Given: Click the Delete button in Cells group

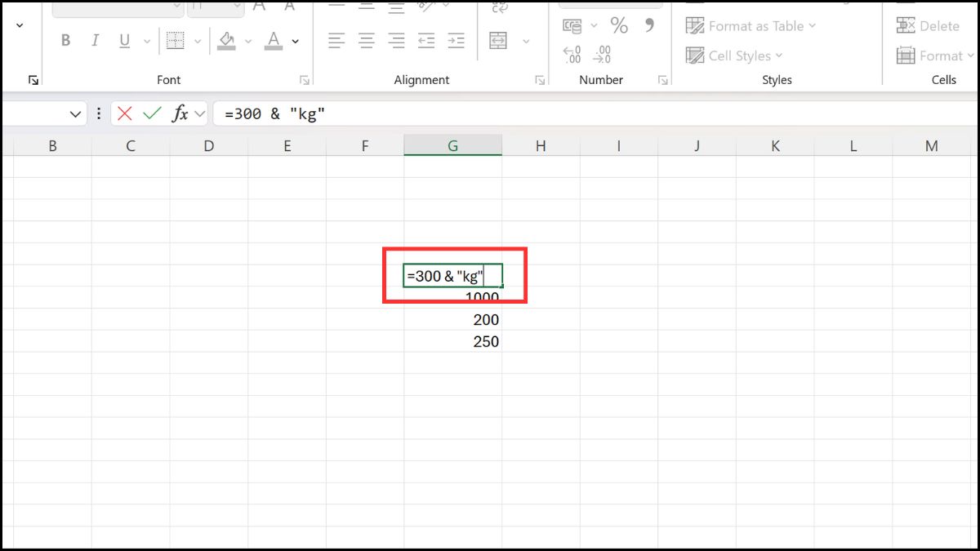Looking at the screenshot, I should click(929, 25).
